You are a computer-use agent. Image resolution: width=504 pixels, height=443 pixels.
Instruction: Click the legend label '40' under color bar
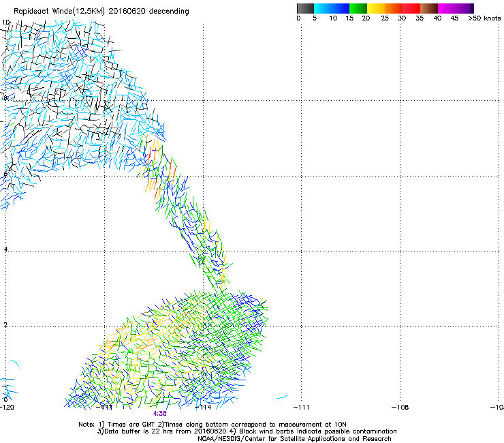coord(437,18)
